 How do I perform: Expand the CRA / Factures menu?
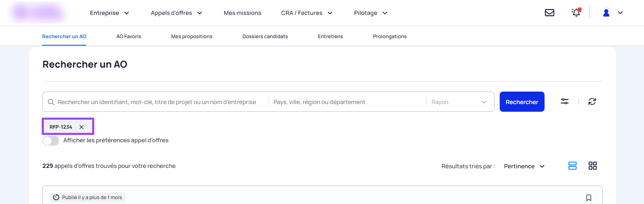tap(307, 13)
